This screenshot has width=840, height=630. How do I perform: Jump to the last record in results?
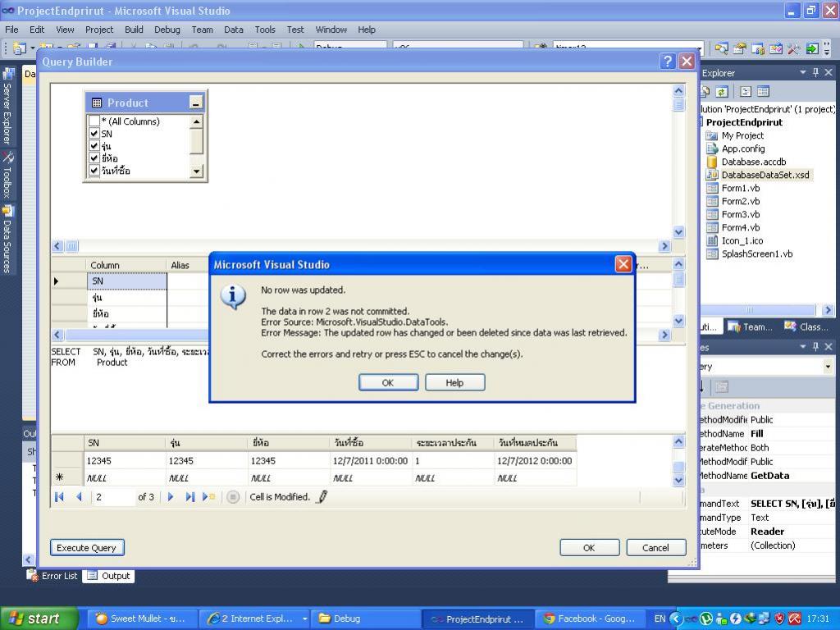pyautogui.click(x=189, y=497)
